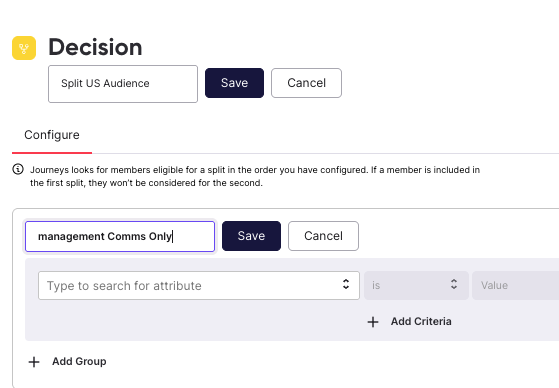This screenshot has width=559, height=388.
Task: Open the Configure tab
Action: point(52,135)
